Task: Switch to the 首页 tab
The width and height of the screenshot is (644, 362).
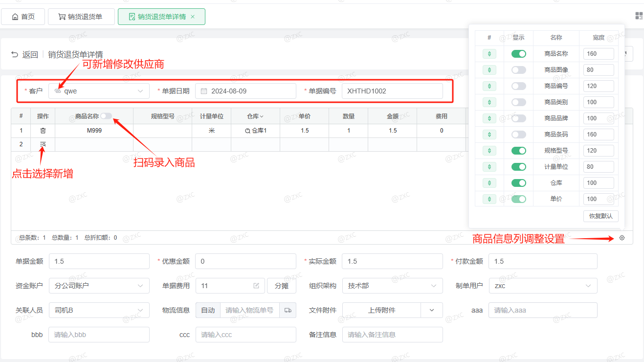Action: 23,17
